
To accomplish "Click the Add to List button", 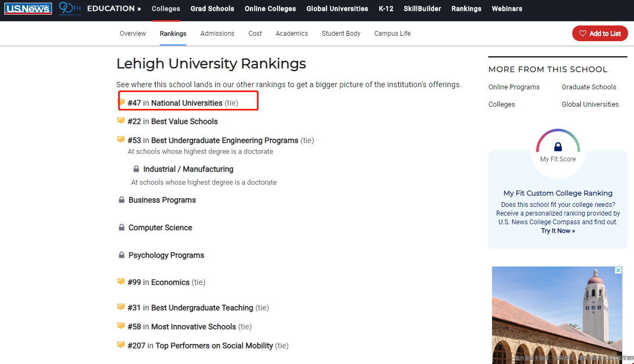I will pyautogui.click(x=600, y=34).
